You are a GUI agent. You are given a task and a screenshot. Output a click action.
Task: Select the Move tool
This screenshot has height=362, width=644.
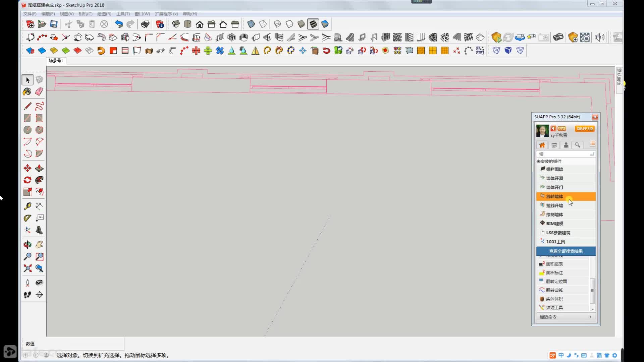(x=28, y=168)
